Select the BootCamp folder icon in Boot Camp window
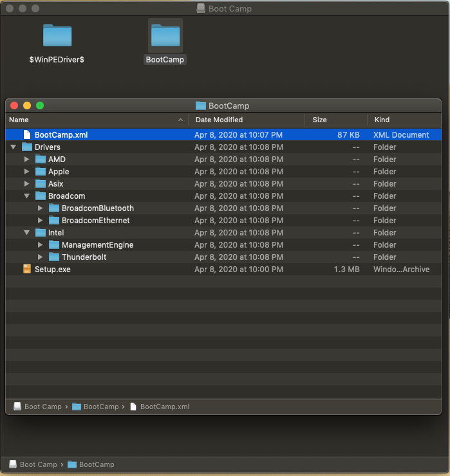This screenshot has width=450, height=476. [165, 35]
